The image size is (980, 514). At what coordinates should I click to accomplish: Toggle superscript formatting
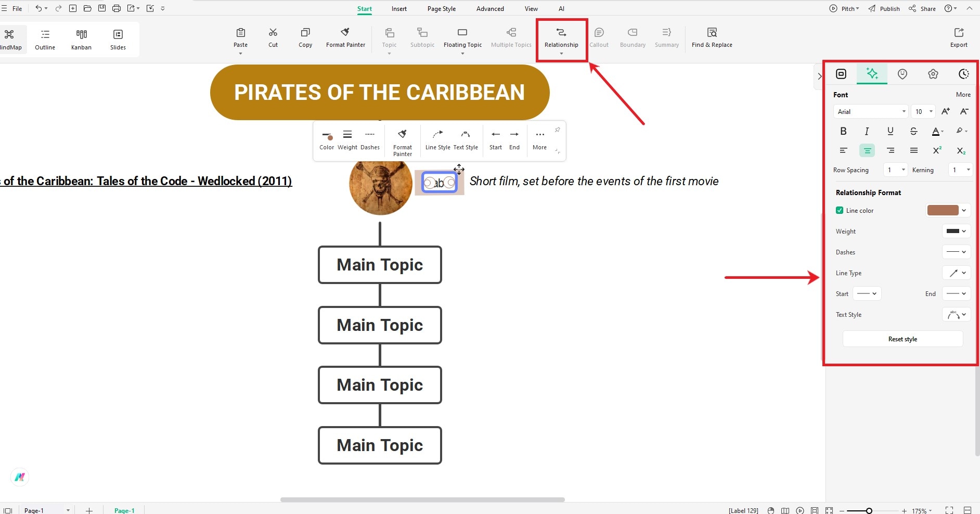[x=937, y=150]
